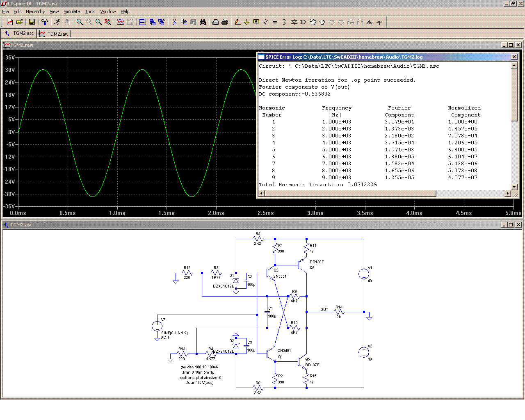Open the Tools menu
Image resolution: width=525 pixels, height=420 pixels.
point(90,11)
